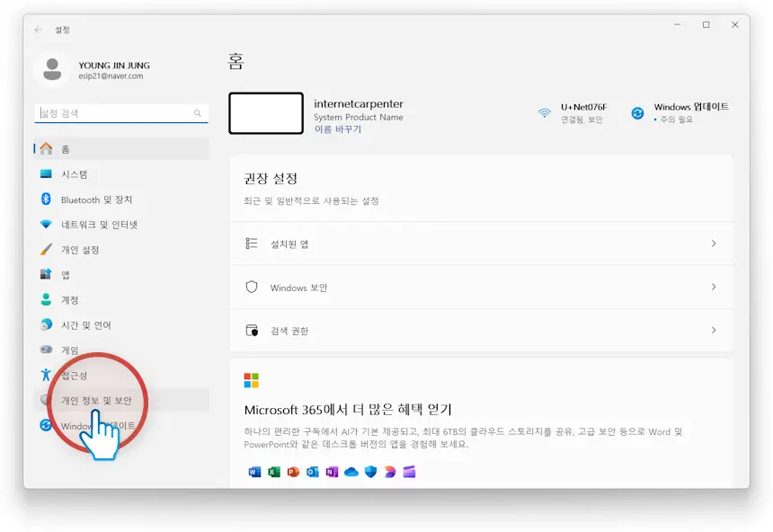Click the 설정 검색 search field
The height and width of the screenshot is (532, 773).
coord(121,113)
